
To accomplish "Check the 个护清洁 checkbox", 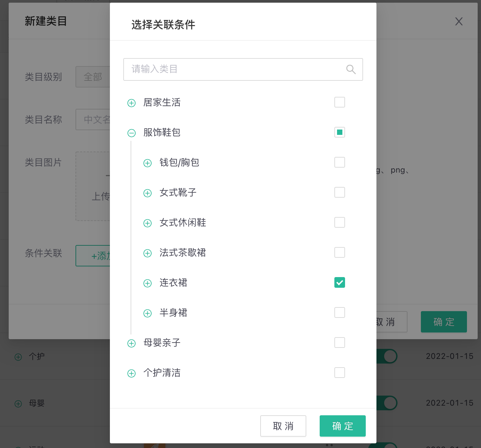I will (x=340, y=373).
